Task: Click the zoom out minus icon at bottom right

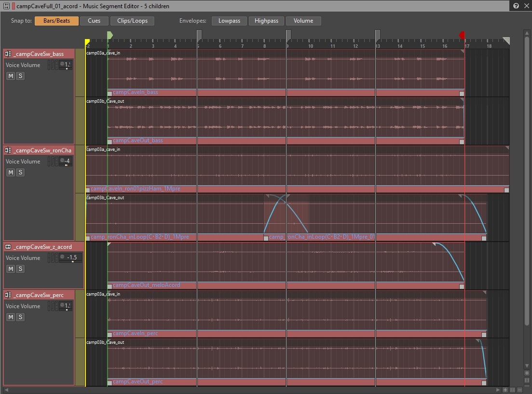Action: [519, 390]
